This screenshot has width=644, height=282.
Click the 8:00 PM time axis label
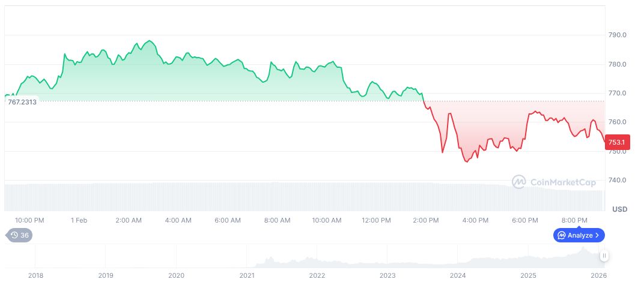(574, 220)
